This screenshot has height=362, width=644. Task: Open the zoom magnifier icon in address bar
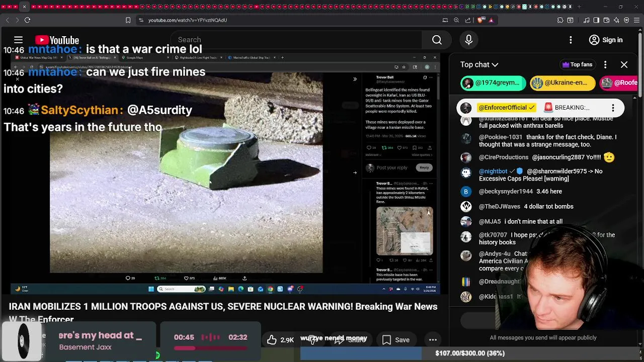456,20
